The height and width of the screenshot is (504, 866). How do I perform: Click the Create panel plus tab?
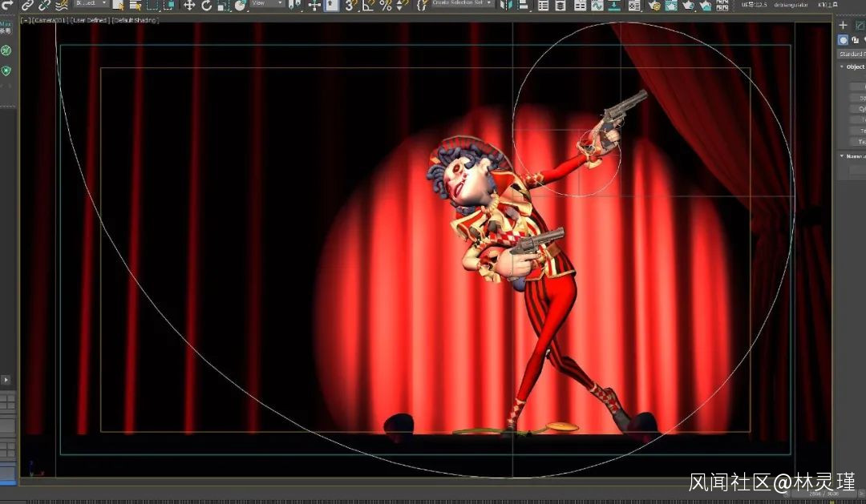[x=843, y=26]
